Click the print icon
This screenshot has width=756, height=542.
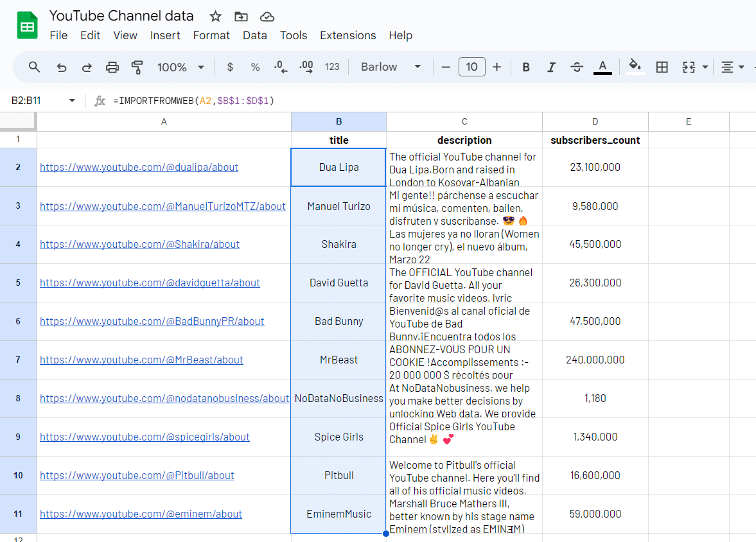112,67
